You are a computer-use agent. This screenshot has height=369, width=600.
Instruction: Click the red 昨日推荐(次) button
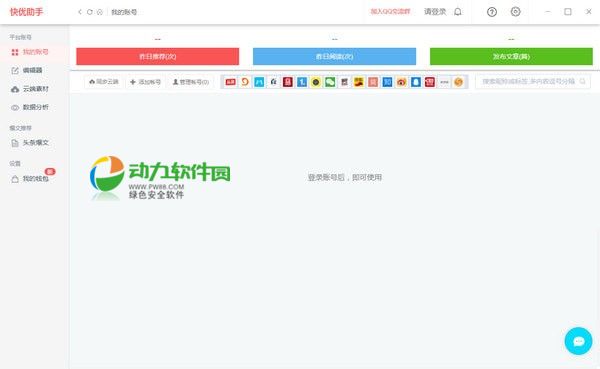coord(158,56)
